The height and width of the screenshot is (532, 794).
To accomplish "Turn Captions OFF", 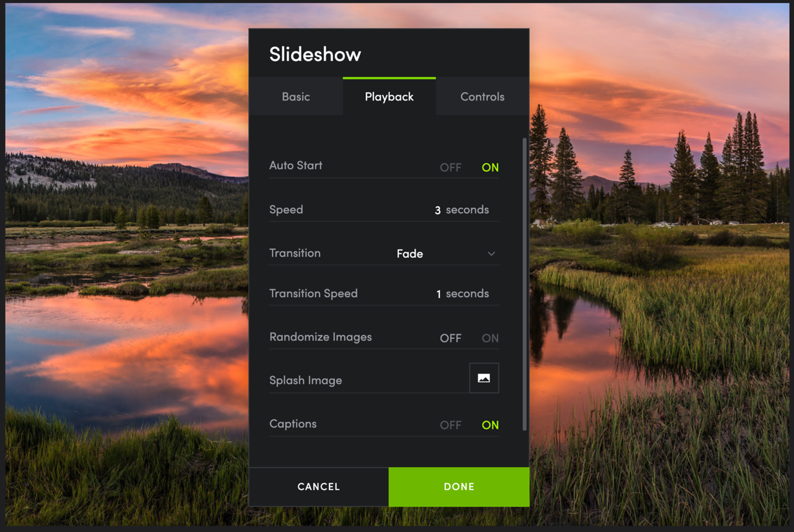I will point(450,425).
